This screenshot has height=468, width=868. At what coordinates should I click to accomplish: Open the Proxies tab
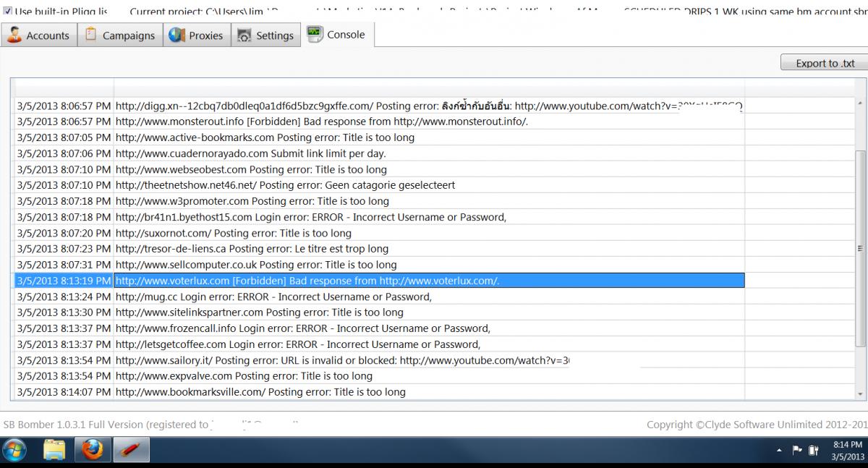point(197,35)
